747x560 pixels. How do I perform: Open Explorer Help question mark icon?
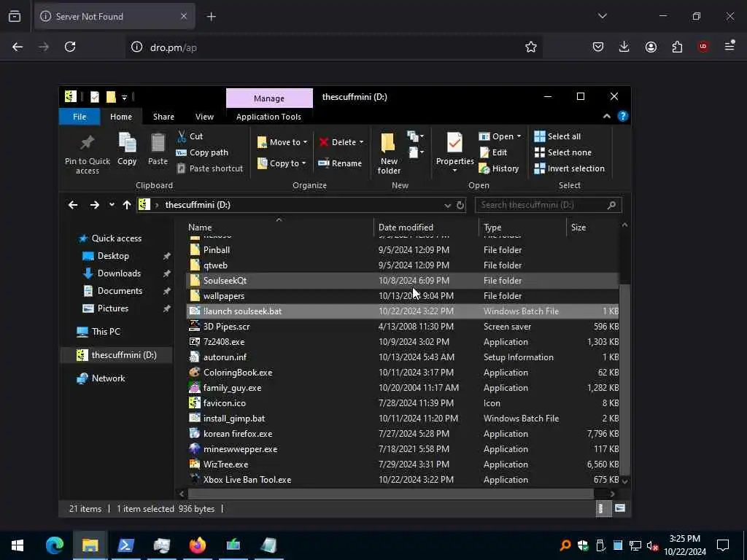pyautogui.click(x=623, y=116)
